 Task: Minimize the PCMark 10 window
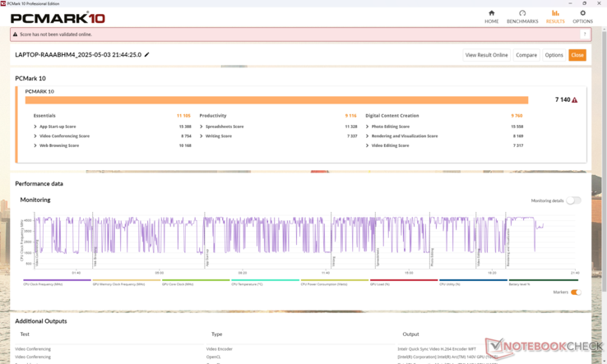(570, 3)
